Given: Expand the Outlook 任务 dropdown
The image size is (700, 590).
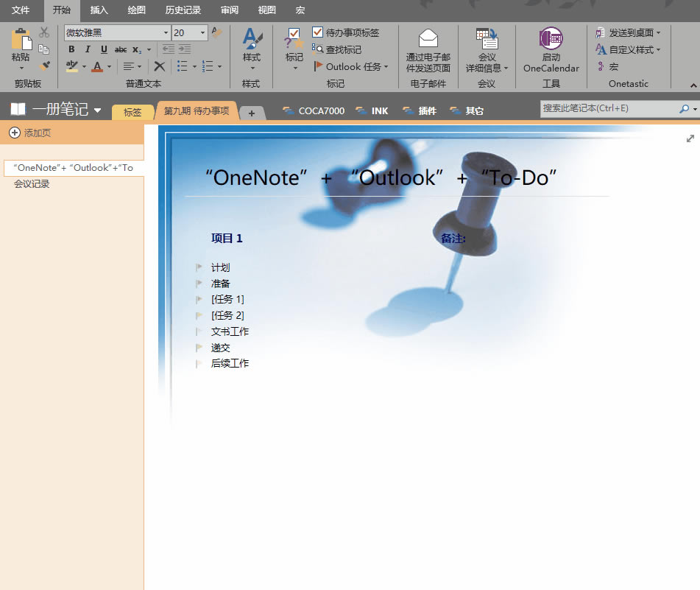Looking at the screenshot, I should [x=386, y=66].
